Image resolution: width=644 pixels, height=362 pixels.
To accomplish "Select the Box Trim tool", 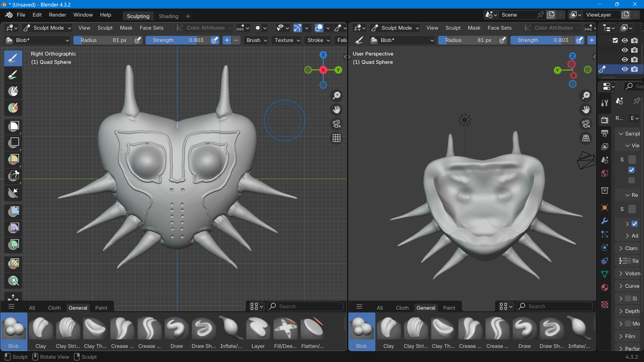I will pos(13,176).
